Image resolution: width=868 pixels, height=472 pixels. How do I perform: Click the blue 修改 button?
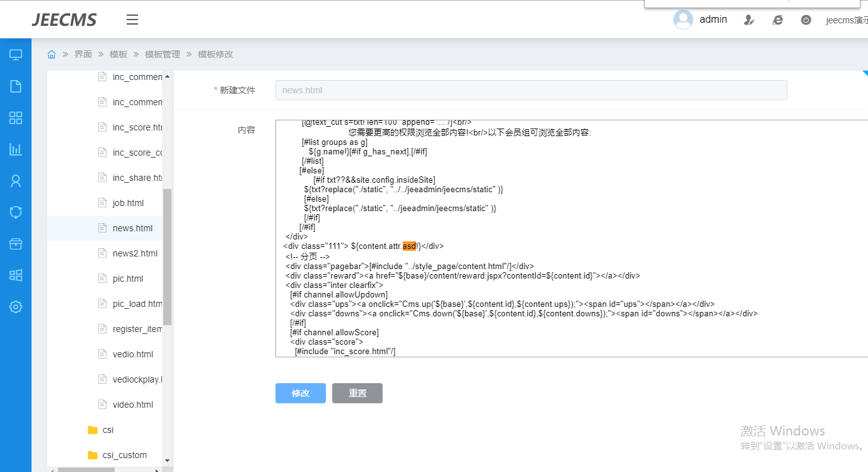301,393
